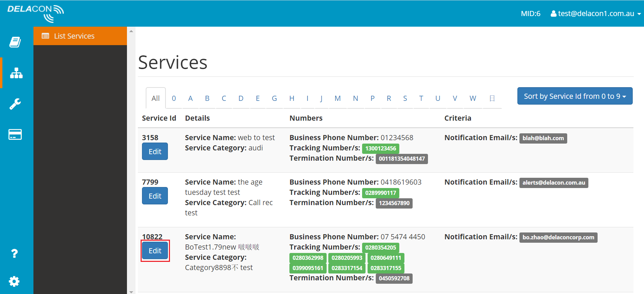Image resolution: width=644 pixels, height=294 pixels.
Task: Click email badge blah@blah.com
Action: click(543, 138)
